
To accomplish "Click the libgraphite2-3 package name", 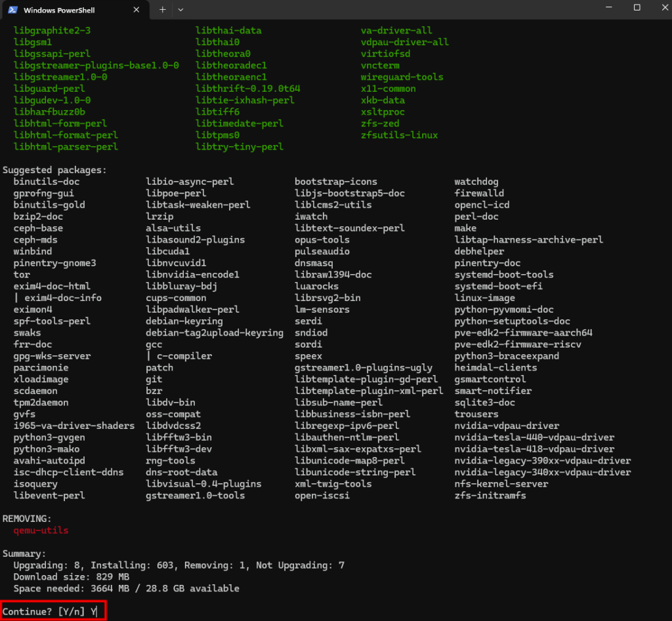I will click(52, 30).
